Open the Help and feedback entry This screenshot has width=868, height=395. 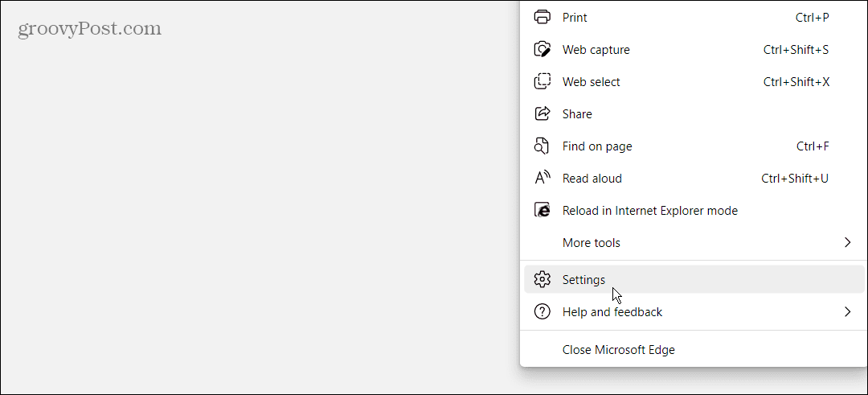tap(694, 312)
